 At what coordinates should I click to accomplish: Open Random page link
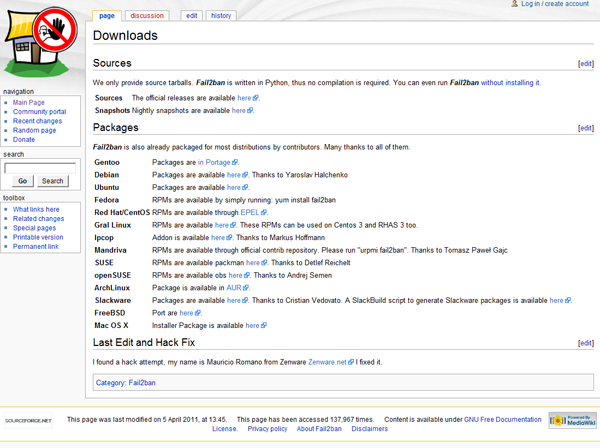(34, 130)
